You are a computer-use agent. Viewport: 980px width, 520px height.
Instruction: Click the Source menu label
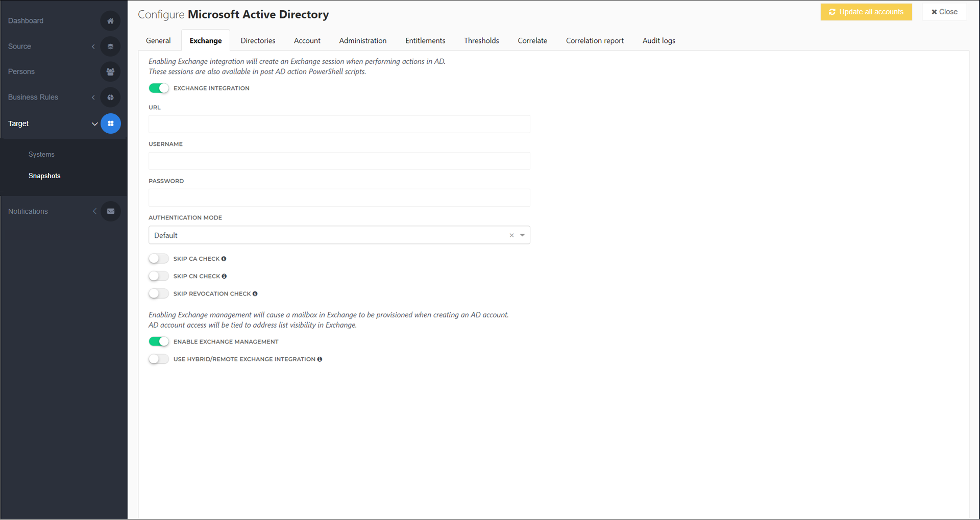(x=19, y=46)
